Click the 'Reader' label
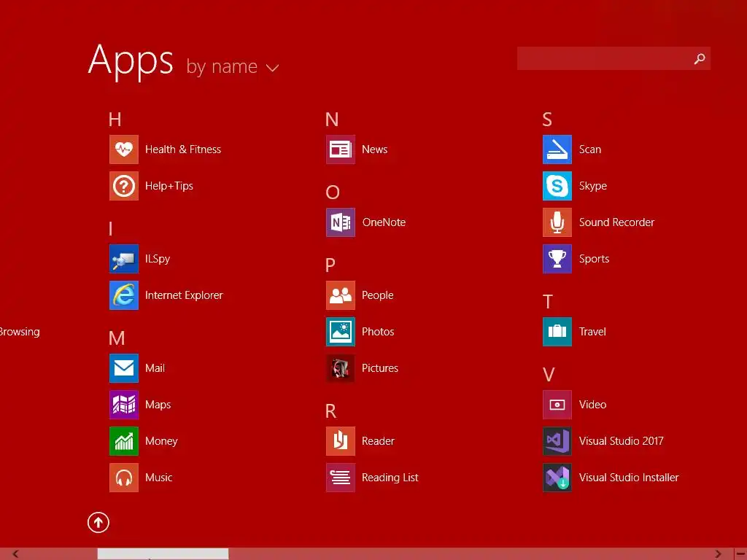Image resolution: width=747 pixels, height=560 pixels. tap(378, 441)
